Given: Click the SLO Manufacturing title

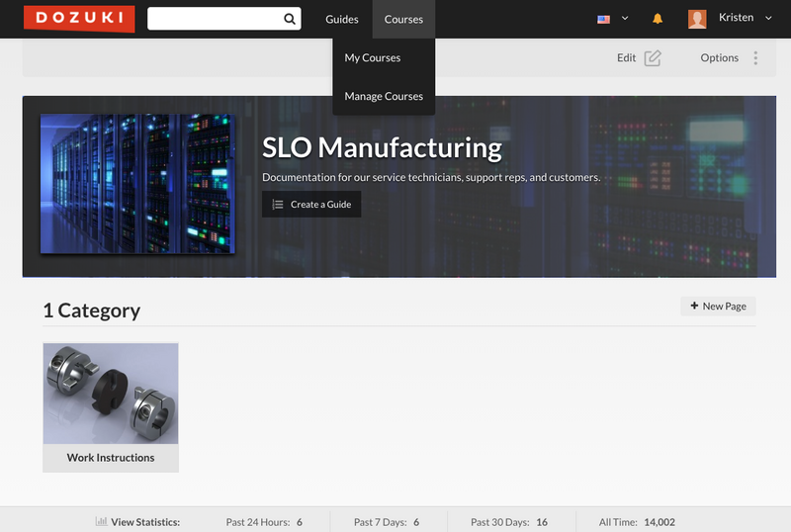Looking at the screenshot, I should pyautogui.click(x=382, y=148).
